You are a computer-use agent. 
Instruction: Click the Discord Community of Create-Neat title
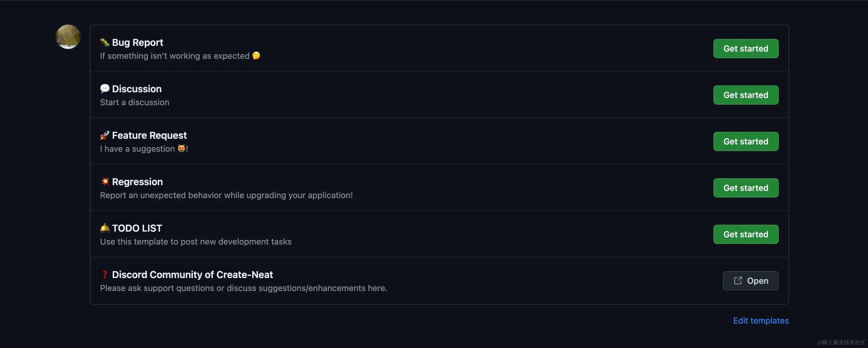192,274
